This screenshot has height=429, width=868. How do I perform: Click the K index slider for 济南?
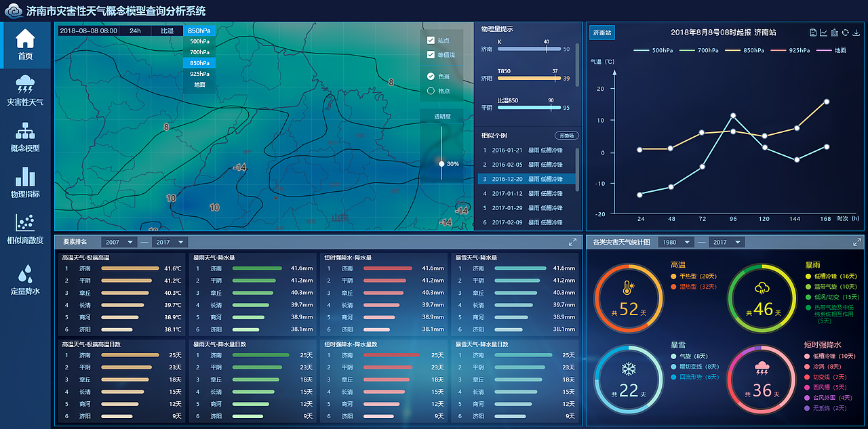(x=529, y=49)
